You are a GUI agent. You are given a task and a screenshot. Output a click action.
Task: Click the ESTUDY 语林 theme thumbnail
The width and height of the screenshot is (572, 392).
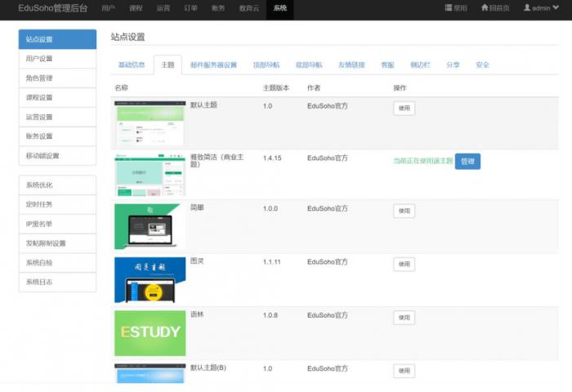(x=150, y=332)
